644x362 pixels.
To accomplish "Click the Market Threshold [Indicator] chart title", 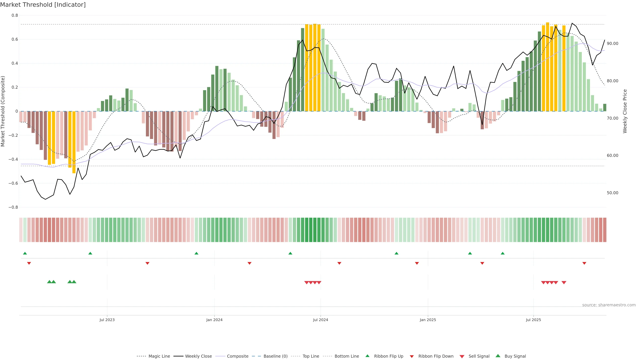I will [43, 5].
